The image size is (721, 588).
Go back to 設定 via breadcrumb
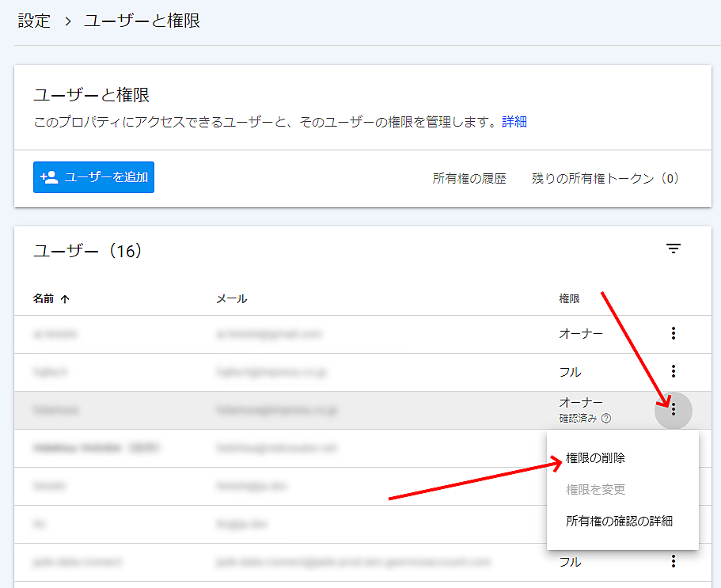tap(34, 21)
